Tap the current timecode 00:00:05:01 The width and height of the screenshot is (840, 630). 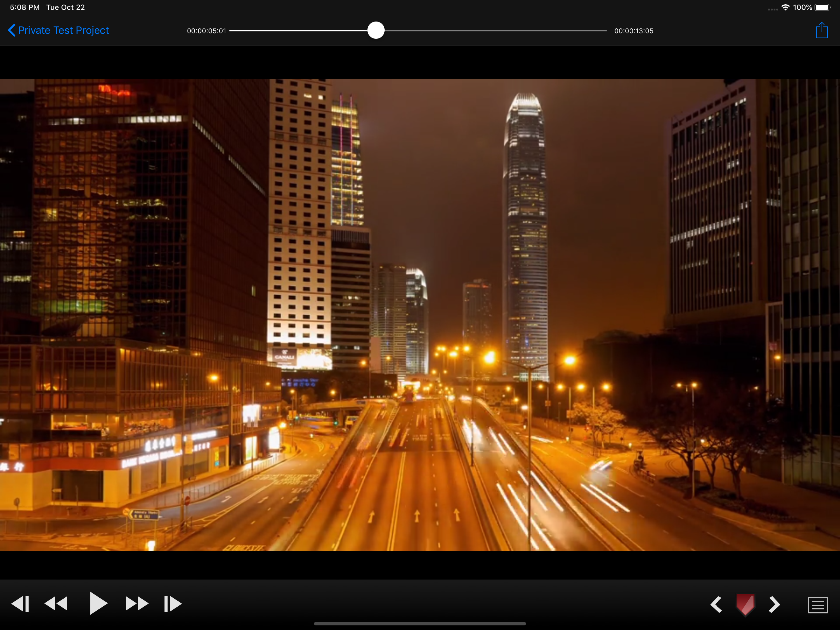pyautogui.click(x=207, y=31)
